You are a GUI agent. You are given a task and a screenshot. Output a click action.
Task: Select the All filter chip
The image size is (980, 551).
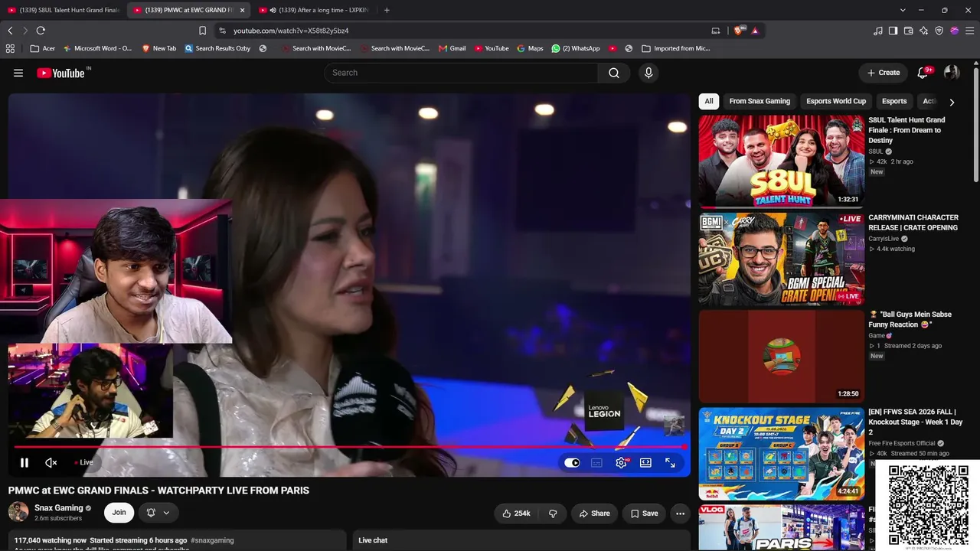tap(709, 101)
